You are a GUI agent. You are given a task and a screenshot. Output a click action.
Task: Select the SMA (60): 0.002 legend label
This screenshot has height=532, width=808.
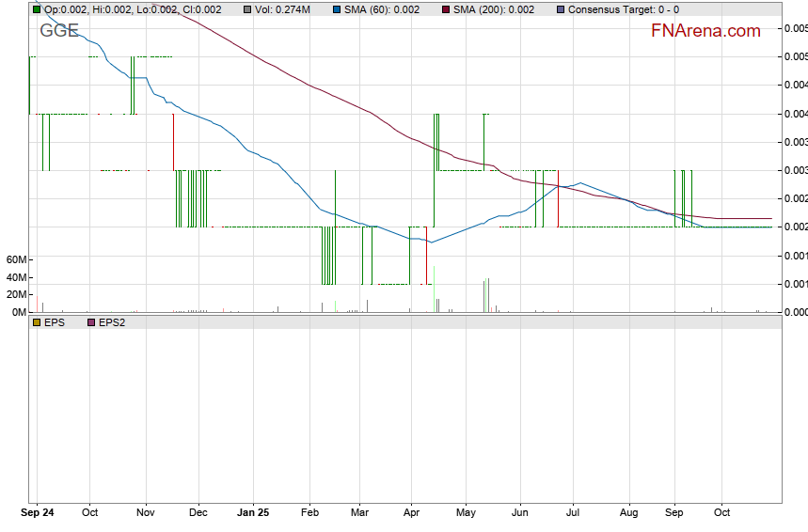point(389,9)
